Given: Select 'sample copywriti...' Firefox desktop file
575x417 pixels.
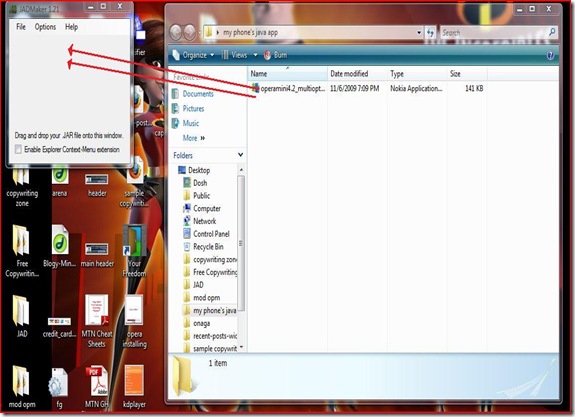Looking at the screenshot, I should (135, 183).
